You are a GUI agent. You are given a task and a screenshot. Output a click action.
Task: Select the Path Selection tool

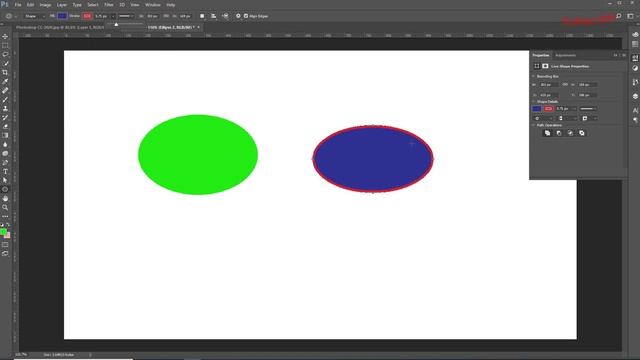point(5,180)
